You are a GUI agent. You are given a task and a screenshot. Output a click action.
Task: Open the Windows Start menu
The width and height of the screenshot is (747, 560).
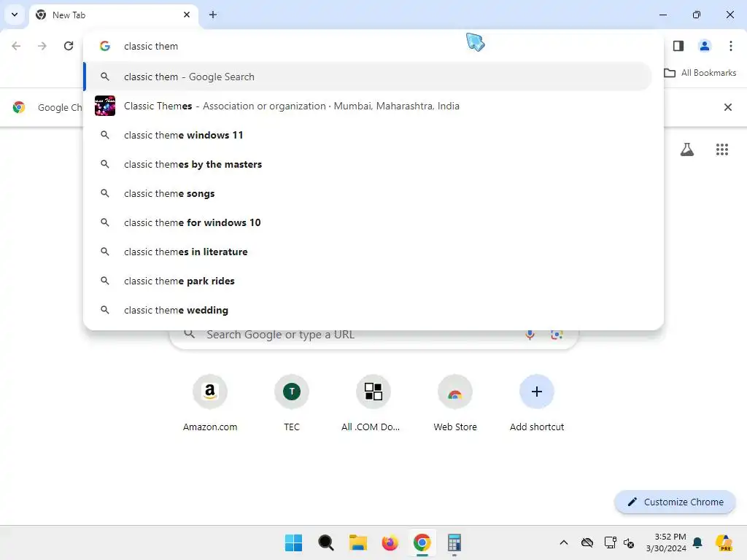click(293, 542)
